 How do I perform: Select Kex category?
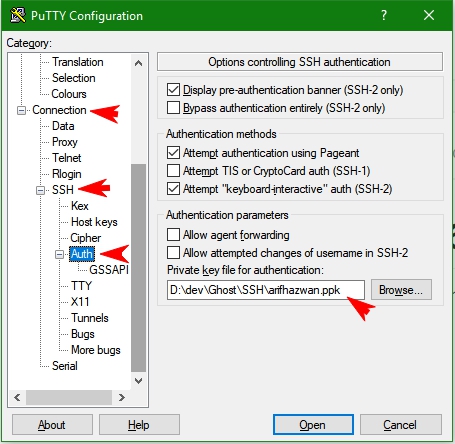click(x=80, y=206)
